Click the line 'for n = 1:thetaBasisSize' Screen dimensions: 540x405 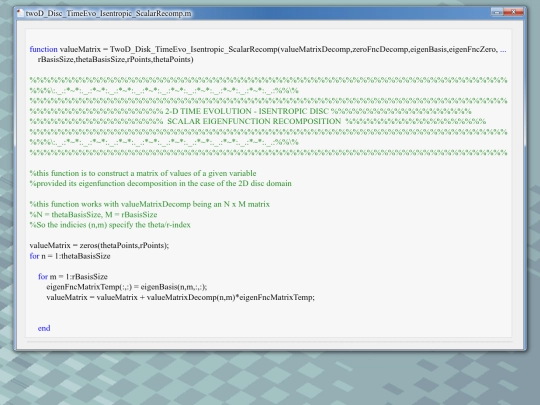[70, 256]
